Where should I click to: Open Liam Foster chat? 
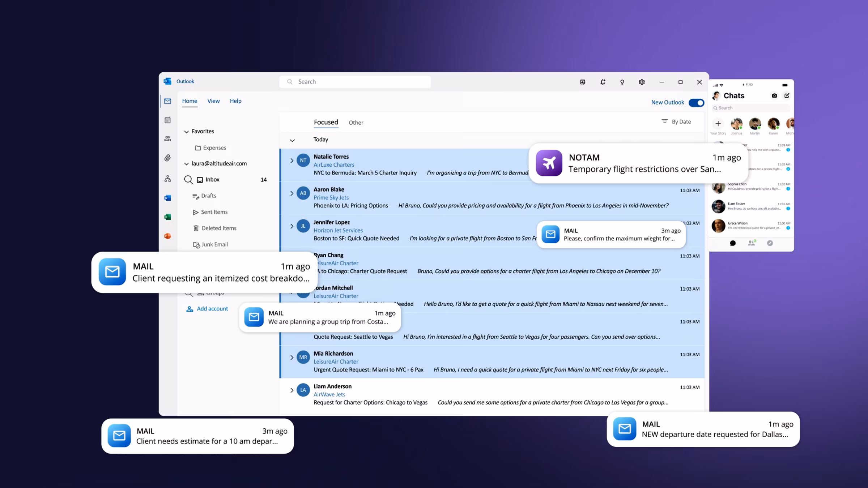click(750, 206)
